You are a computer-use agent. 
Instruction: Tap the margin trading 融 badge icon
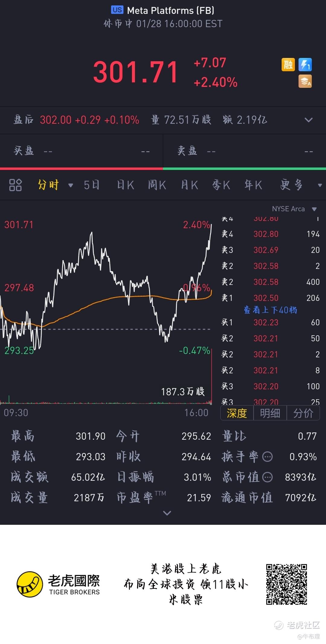(x=288, y=65)
